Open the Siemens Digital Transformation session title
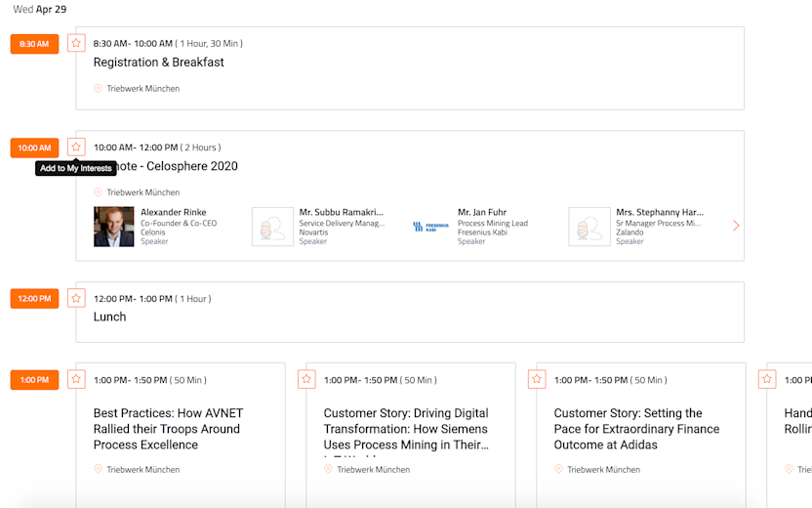 [x=406, y=429]
